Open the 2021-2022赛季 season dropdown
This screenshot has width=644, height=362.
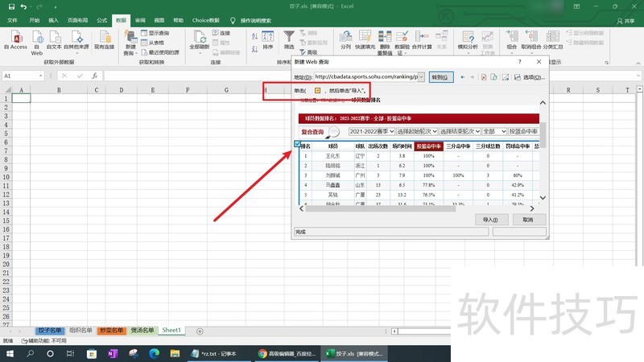371,131
